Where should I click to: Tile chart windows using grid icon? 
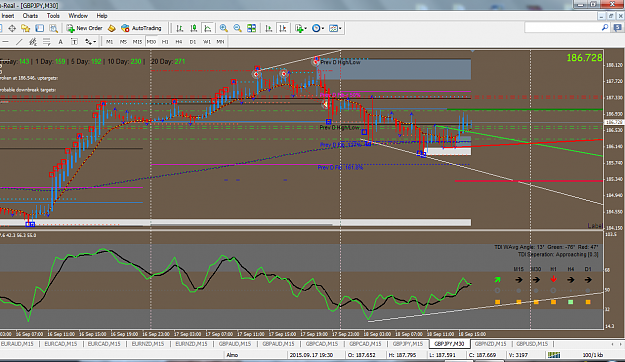click(x=252, y=28)
